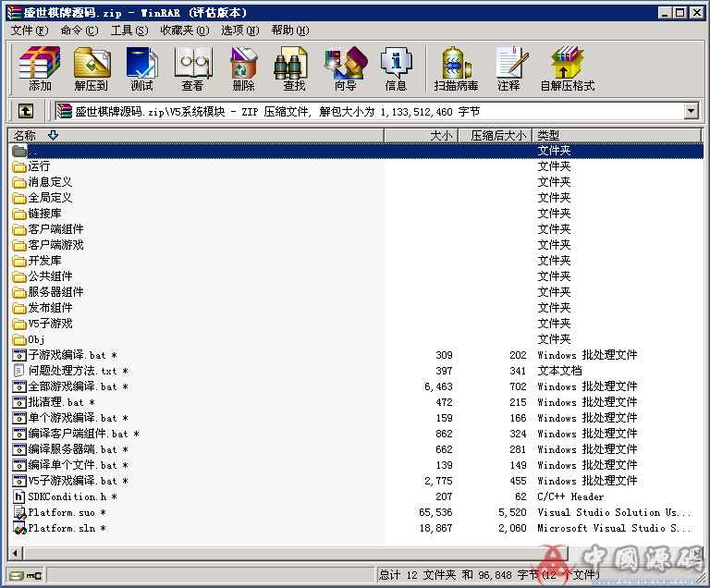The image size is (710, 588).
Task: Go up one level with arrow button
Action: point(25,111)
